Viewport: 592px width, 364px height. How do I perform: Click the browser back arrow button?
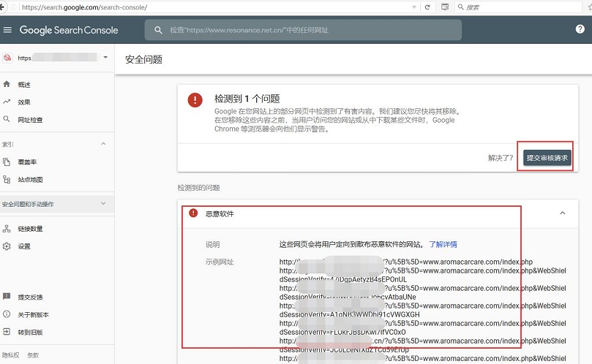tap(2, 7)
